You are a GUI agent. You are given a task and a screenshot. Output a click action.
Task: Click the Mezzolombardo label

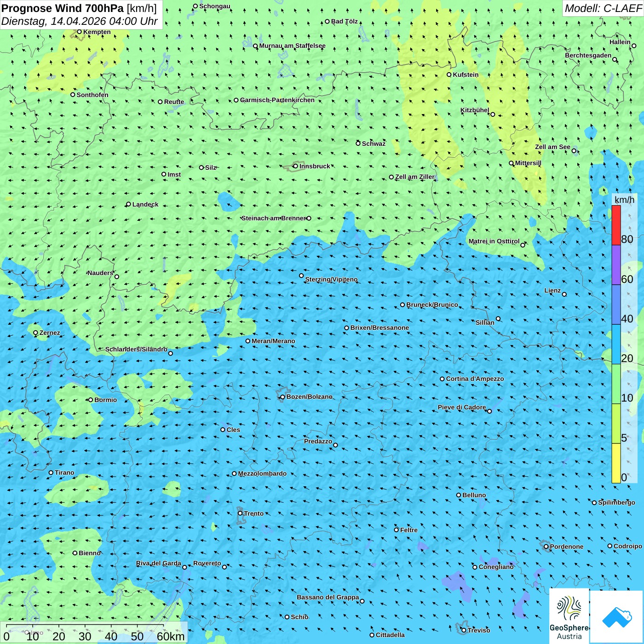pos(262,473)
